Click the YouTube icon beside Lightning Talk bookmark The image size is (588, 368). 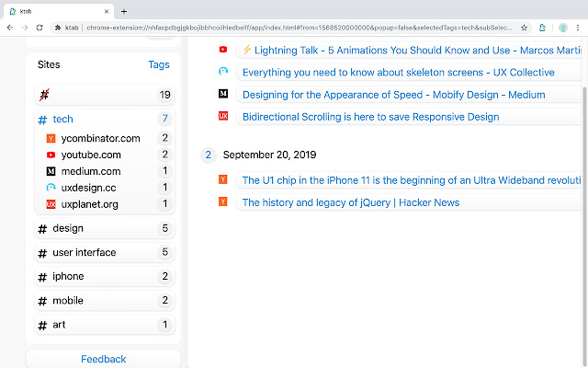pos(223,50)
